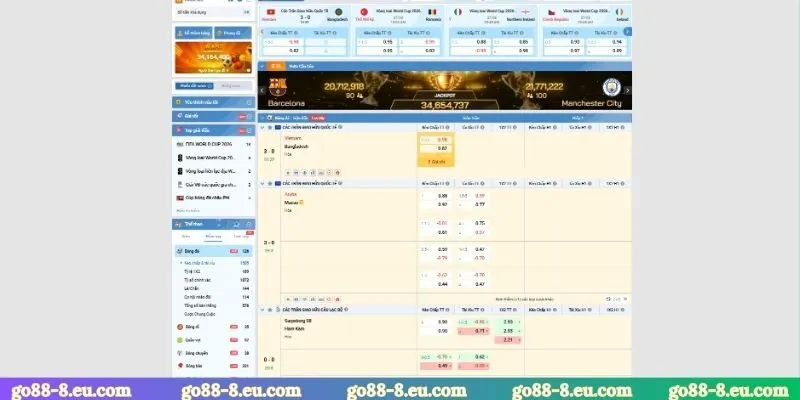Click the Manchester City crest on the banner
Screen dimensions: 800x400
pos(611,87)
